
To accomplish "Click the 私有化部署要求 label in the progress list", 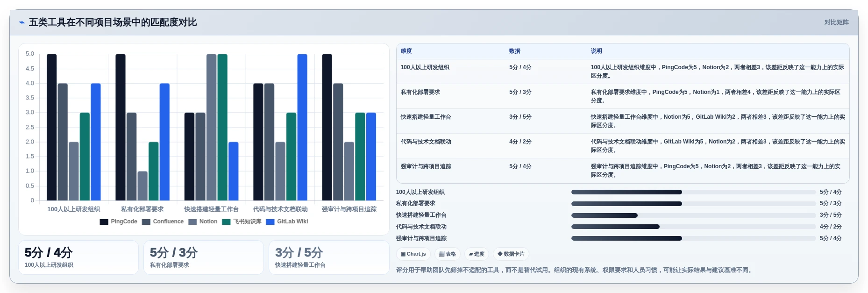I will pos(416,204).
